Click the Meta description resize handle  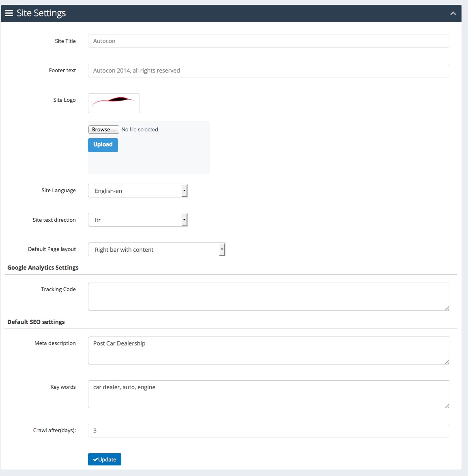[x=447, y=362]
